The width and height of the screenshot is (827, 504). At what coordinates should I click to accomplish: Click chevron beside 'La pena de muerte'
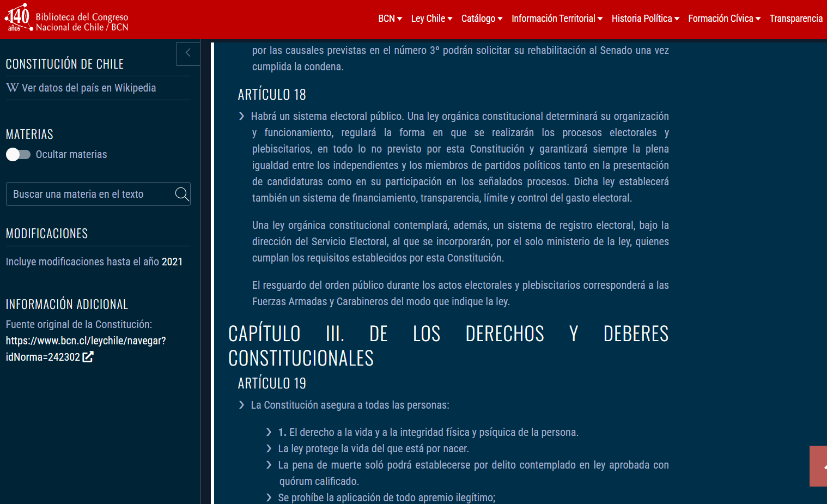pyautogui.click(x=269, y=465)
